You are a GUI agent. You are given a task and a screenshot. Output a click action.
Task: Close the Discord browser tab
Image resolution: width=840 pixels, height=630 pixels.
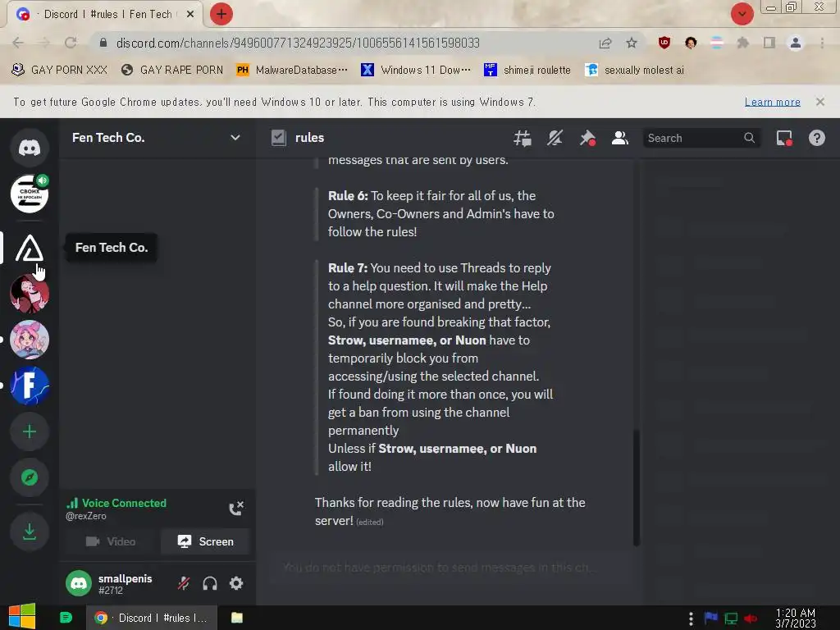coord(190,15)
